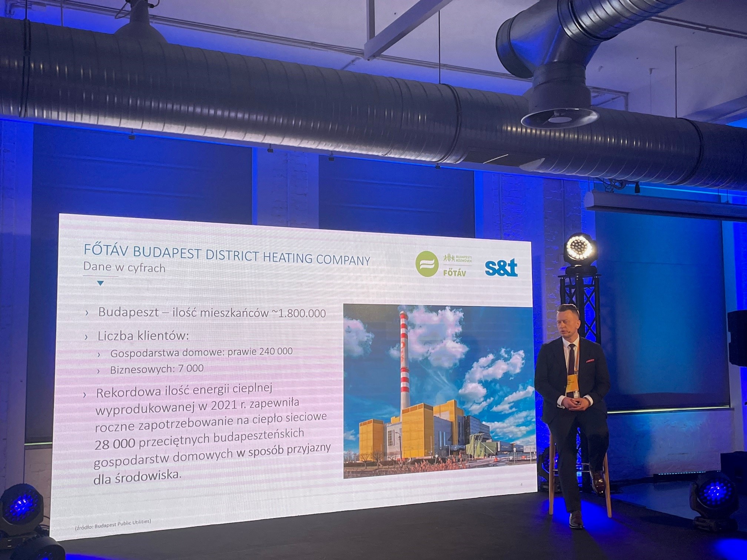Click the slide number in bottom corner
Image resolution: width=747 pixels, height=560 pixels.
coord(521,484)
